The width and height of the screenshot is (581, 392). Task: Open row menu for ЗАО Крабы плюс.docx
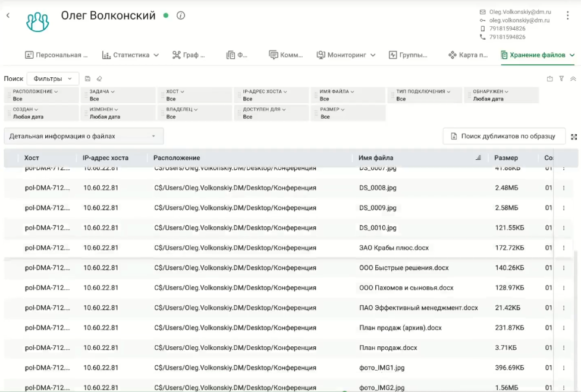(564, 248)
